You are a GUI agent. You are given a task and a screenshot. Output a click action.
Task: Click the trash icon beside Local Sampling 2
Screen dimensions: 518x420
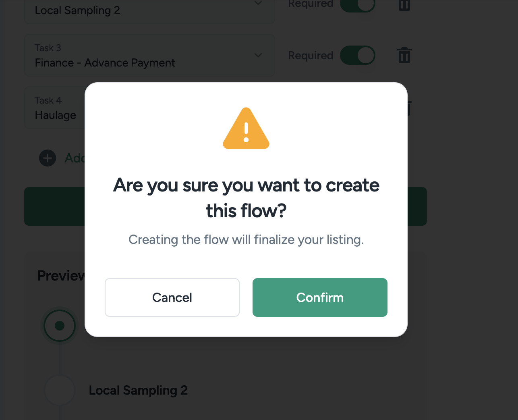tap(404, 5)
